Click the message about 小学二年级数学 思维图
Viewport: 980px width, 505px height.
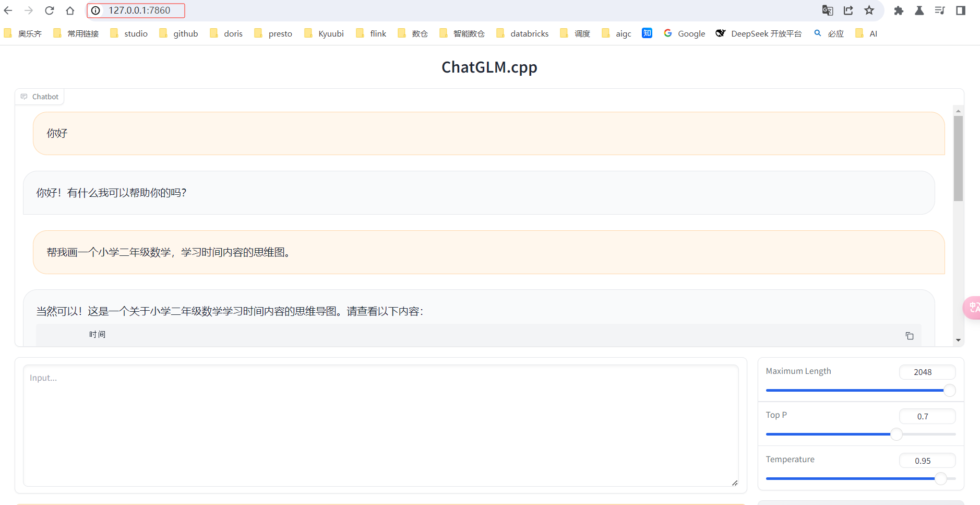click(x=488, y=252)
